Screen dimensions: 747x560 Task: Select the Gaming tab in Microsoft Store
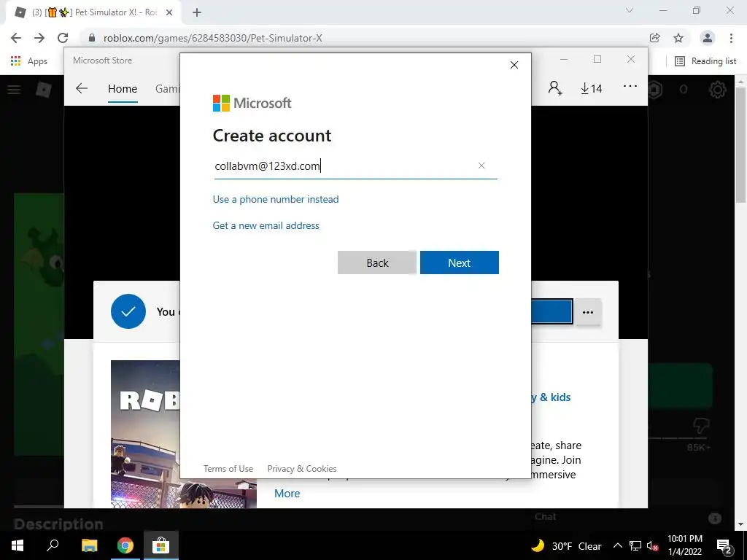[x=167, y=88]
